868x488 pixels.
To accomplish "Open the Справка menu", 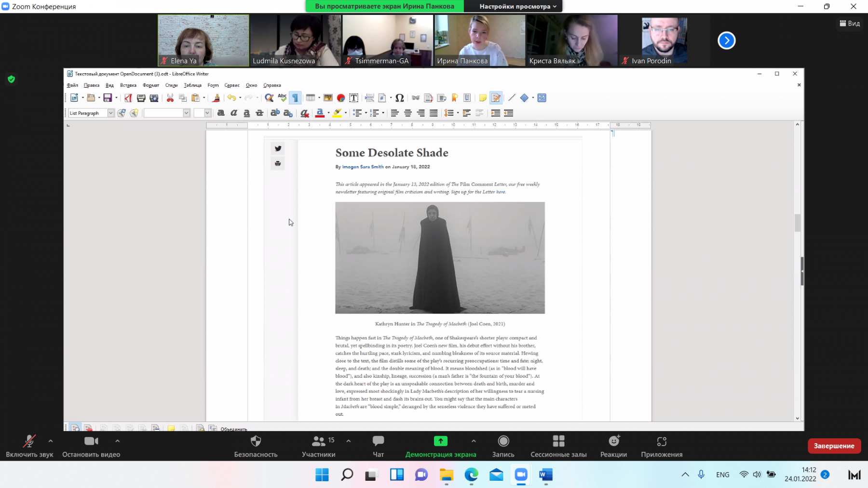I will click(x=272, y=85).
